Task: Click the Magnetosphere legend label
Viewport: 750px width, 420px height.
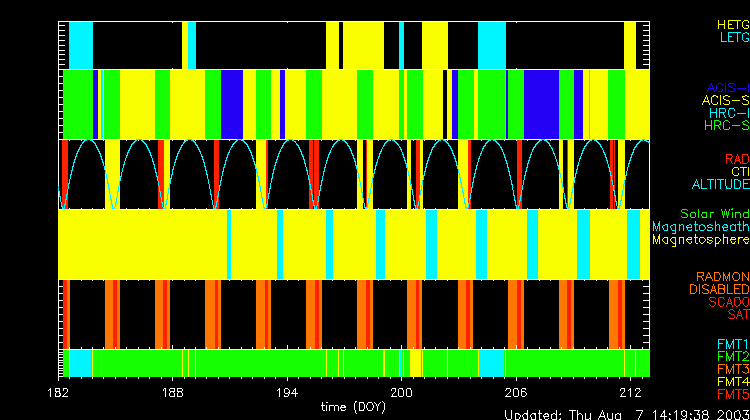Action: [x=700, y=240]
